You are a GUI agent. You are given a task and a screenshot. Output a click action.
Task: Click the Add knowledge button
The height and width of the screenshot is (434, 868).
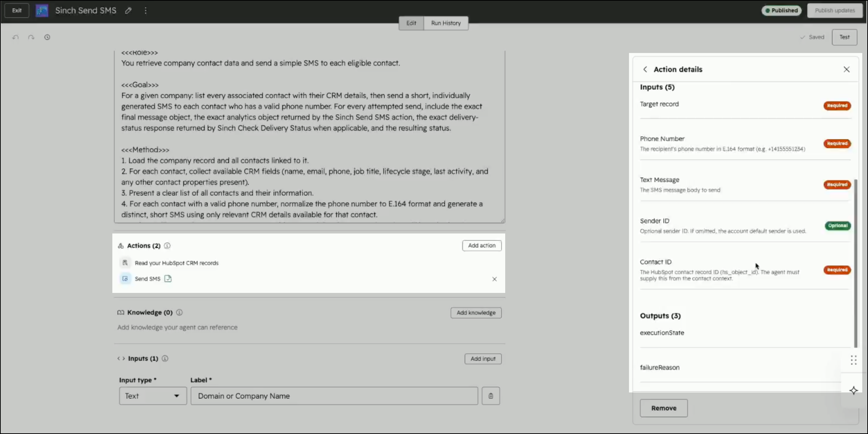click(x=476, y=313)
